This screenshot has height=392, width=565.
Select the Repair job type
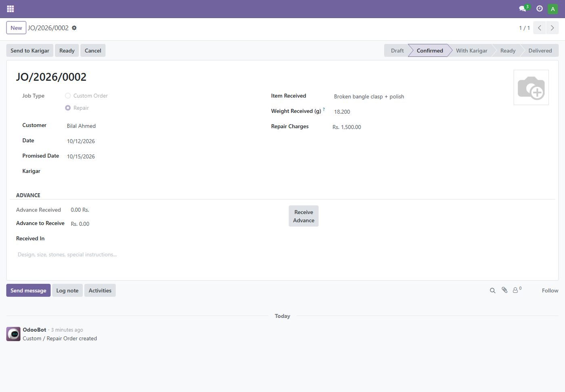point(68,108)
